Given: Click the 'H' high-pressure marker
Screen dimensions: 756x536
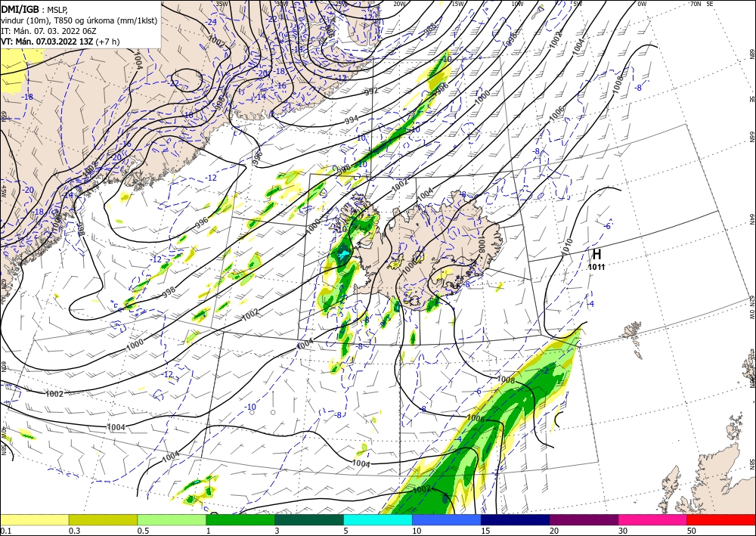Looking at the screenshot, I should [596, 254].
